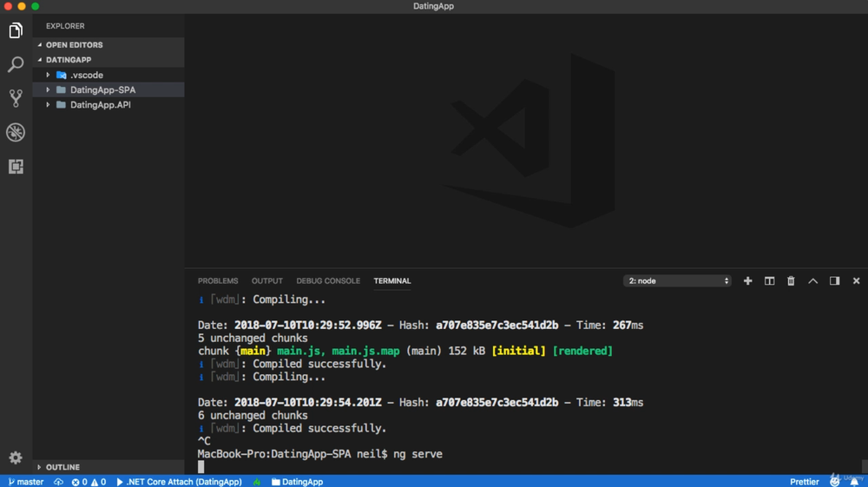868x487 pixels.
Task: Click the macOS red close window button
Action: (8, 6)
